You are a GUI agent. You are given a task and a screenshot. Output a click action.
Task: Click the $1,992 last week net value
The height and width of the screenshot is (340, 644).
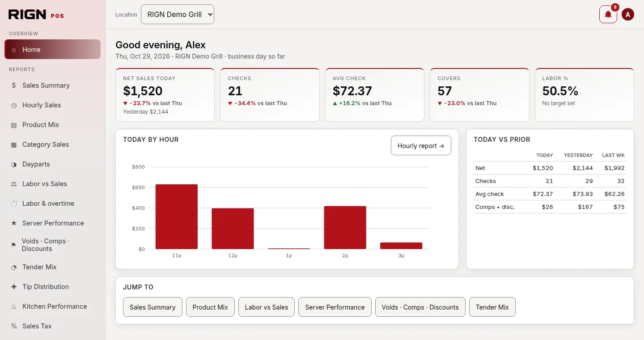click(x=614, y=168)
